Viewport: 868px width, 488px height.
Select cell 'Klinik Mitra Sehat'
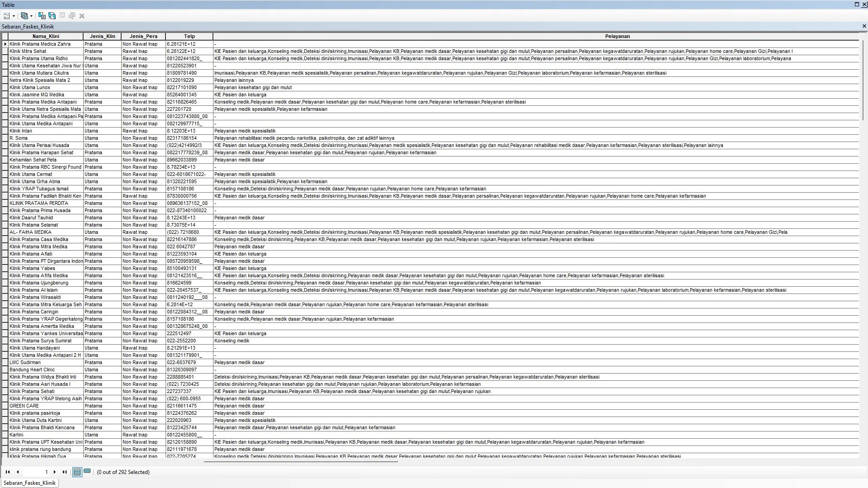(46, 51)
